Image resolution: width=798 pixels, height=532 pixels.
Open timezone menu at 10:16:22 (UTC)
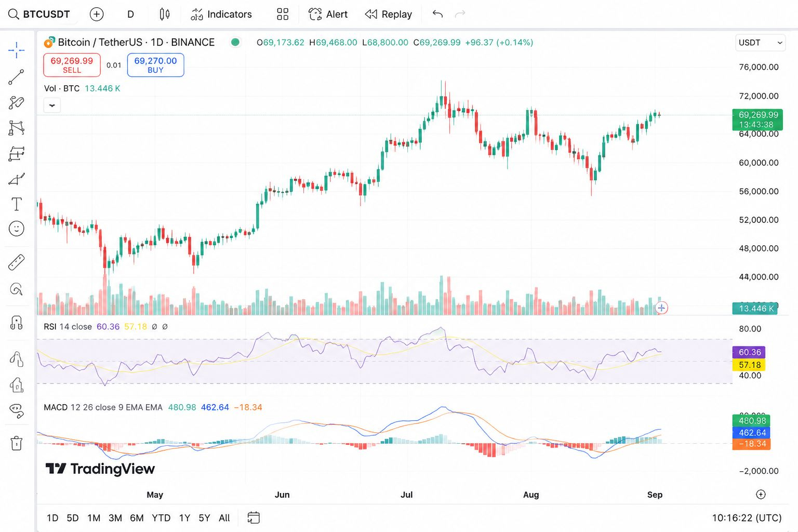point(747,518)
